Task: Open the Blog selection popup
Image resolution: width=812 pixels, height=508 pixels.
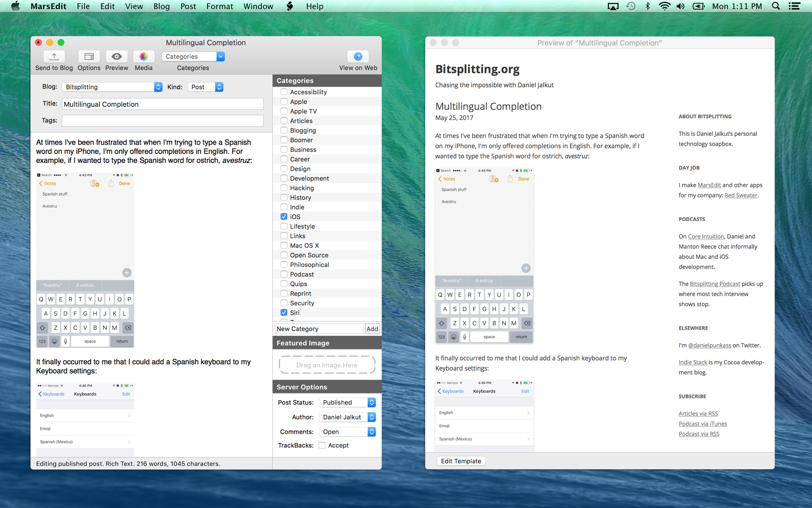Action: [112, 87]
